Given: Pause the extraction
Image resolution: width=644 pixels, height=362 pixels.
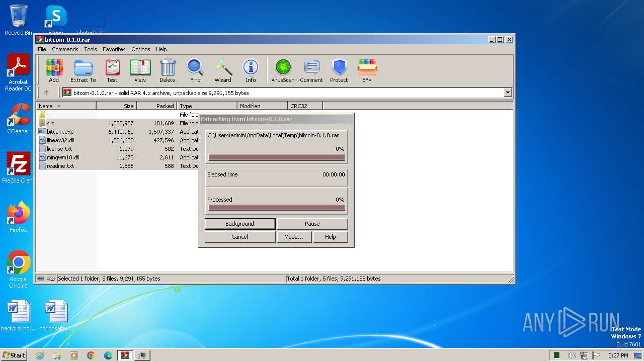Looking at the screenshot, I should coord(312,224).
